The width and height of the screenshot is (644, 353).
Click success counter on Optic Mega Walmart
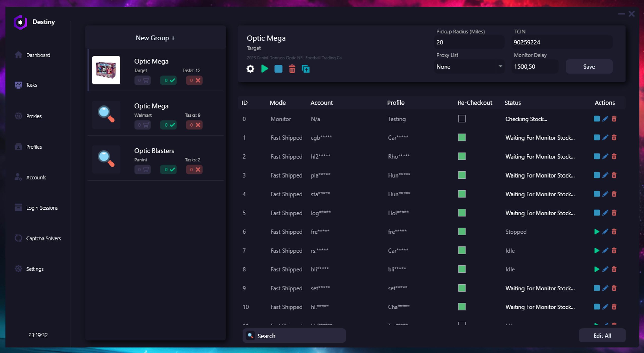tap(169, 125)
